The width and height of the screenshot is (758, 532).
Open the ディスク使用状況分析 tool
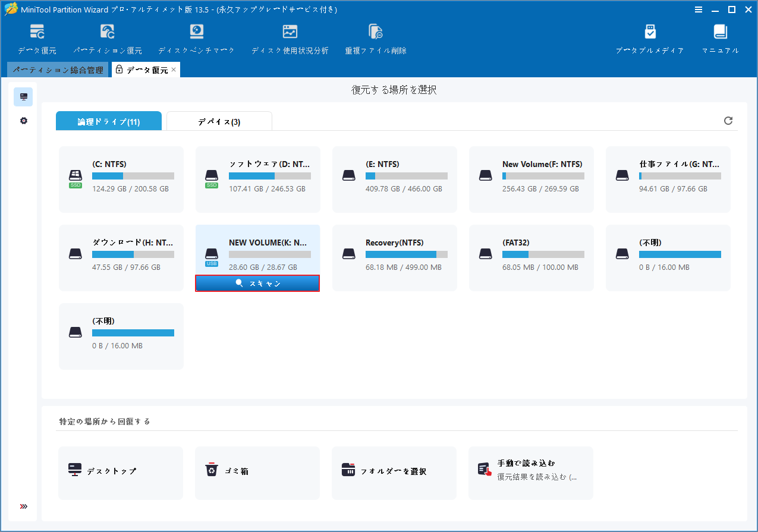tap(290, 38)
